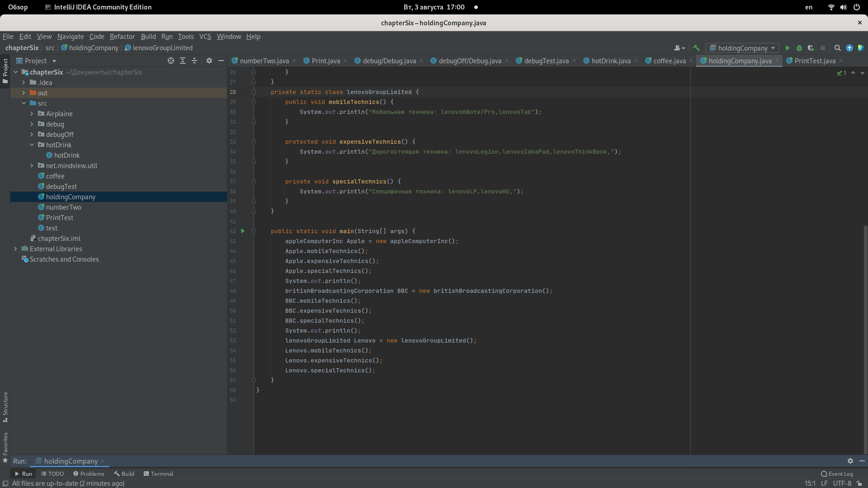This screenshot has height=488, width=868.
Task: Open the Terminal tool window
Action: [x=158, y=474]
